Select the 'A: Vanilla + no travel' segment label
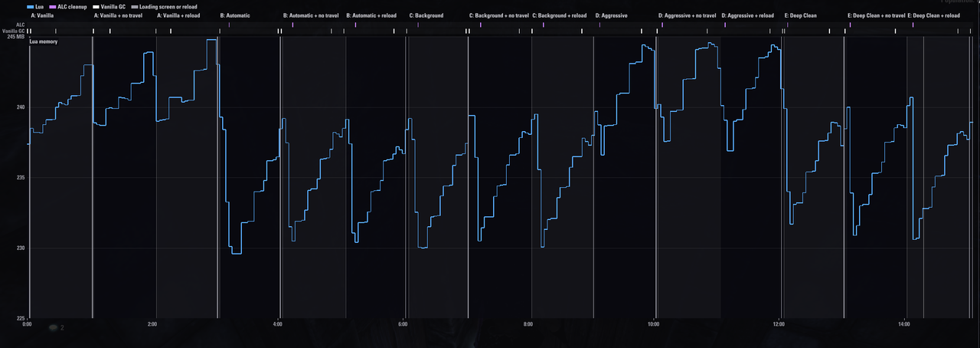980x348 pixels. (x=119, y=15)
